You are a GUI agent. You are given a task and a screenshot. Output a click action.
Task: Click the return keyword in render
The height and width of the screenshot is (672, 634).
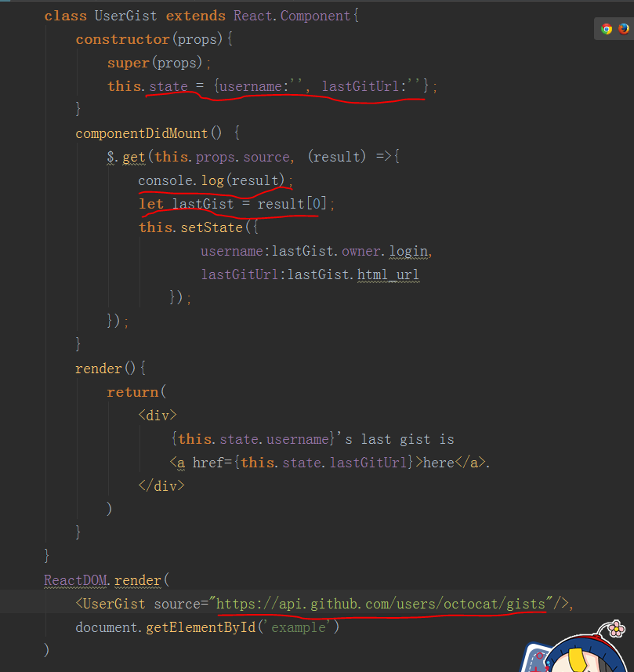coord(131,392)
